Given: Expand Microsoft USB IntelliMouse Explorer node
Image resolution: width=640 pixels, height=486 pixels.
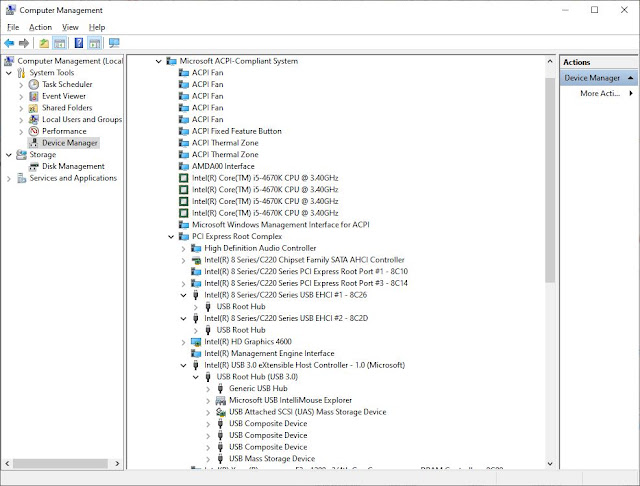Looking at the screenshot, I should click(x=208, y=401).
